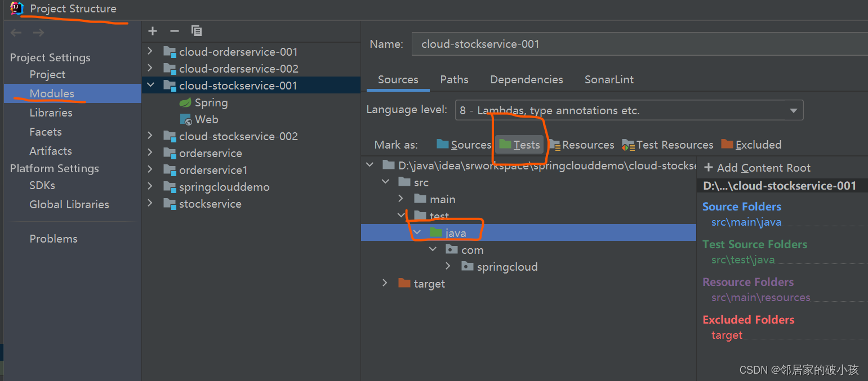Copy the selected module
This screenshot has height=381, width=868.
[x=196, y=31]
